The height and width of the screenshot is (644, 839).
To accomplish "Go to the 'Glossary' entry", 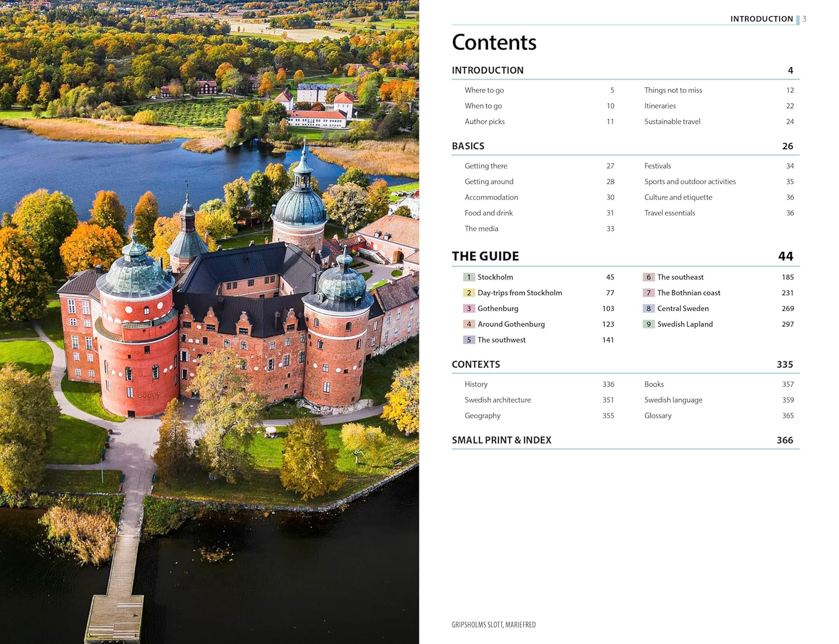I will tap(657, 416).
